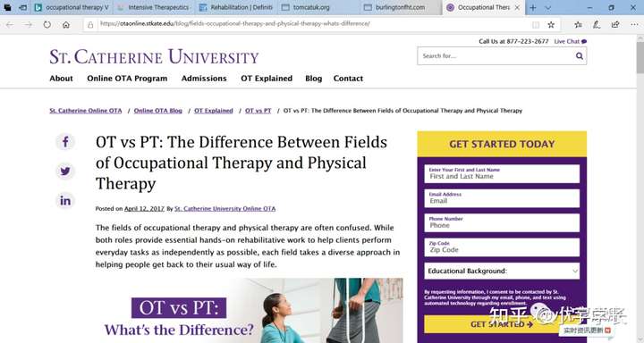
Task: Open Online OTA Program menu
Action: pyautogui.click(x=127, y=79)
